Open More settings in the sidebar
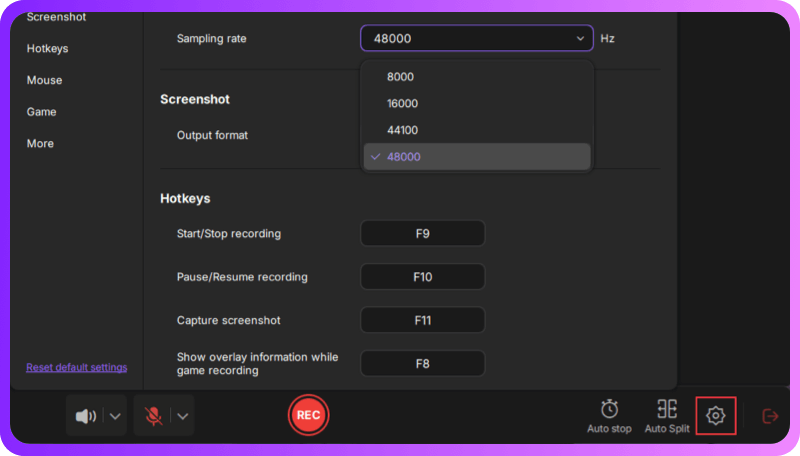 point(40,143)
